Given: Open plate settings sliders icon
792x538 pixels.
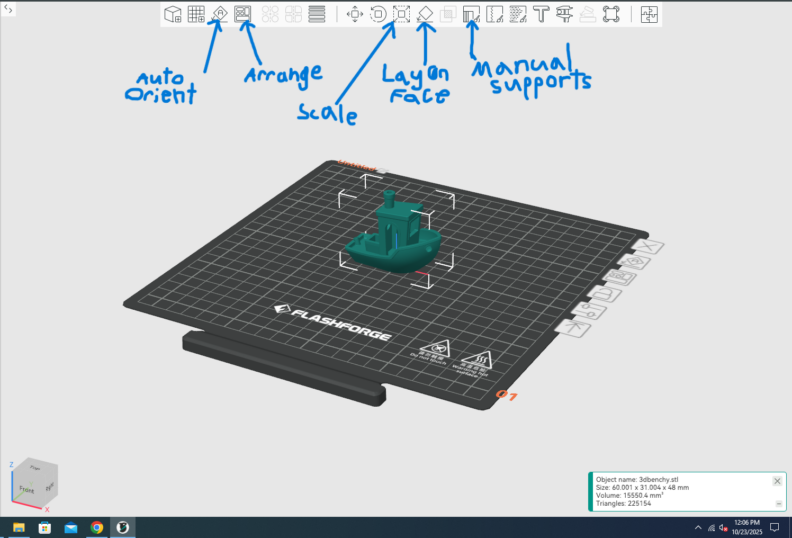Looking at the screenshot, I should click(x=589, y=310).
